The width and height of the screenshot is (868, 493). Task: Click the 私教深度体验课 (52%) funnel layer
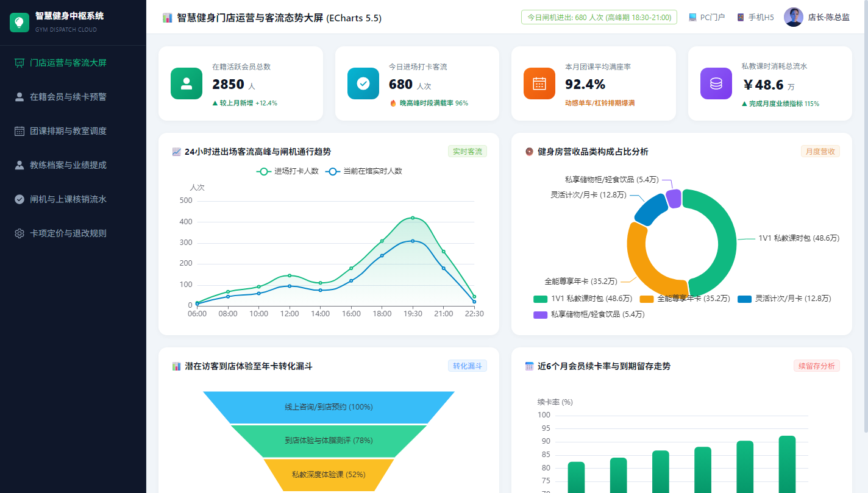329,474
